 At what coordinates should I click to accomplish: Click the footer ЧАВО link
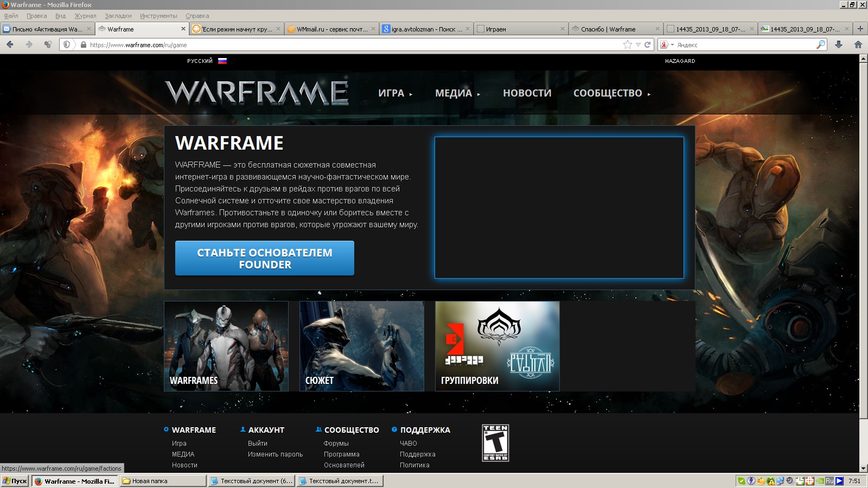[x=409, y=444]
